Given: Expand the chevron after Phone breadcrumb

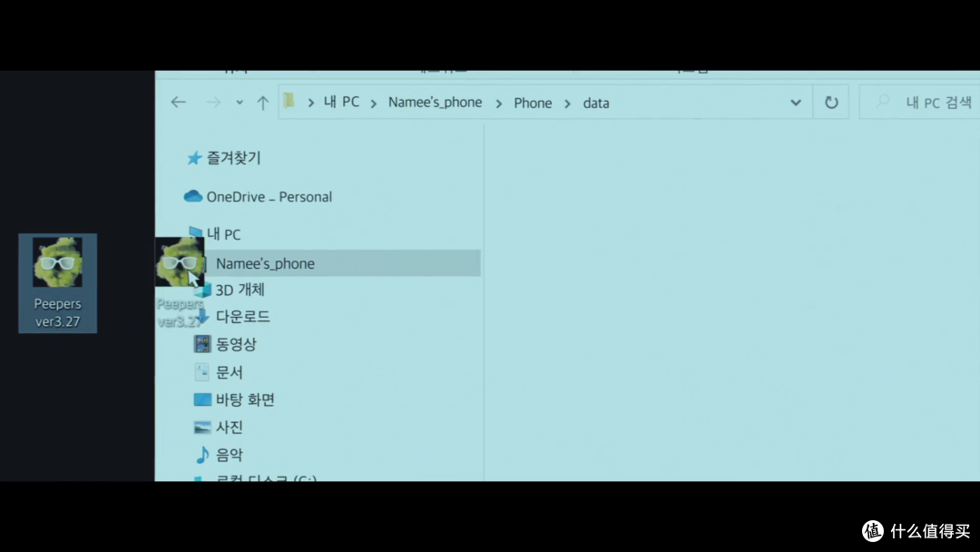Looking at the screenshot, I should click(x=567, y=103).
